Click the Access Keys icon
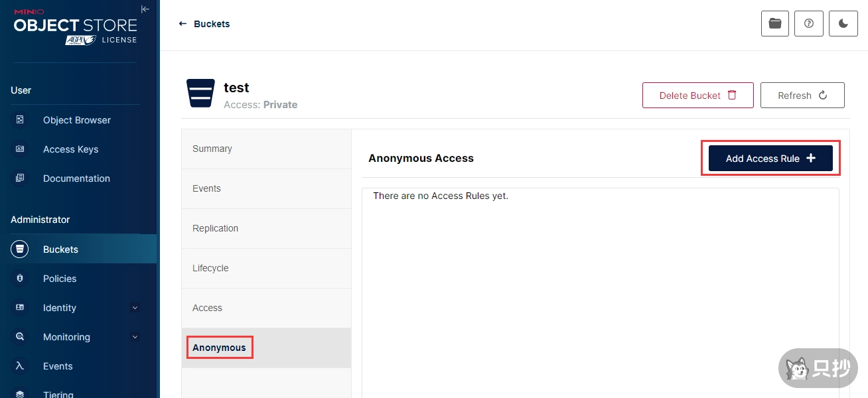Screen dimensions: 868x398 coord(20,149)
